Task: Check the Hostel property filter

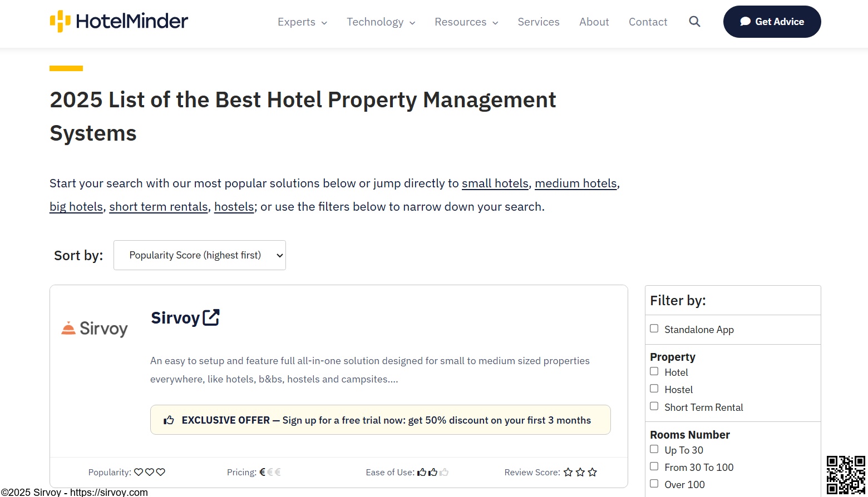Action: tap(654, 389)
